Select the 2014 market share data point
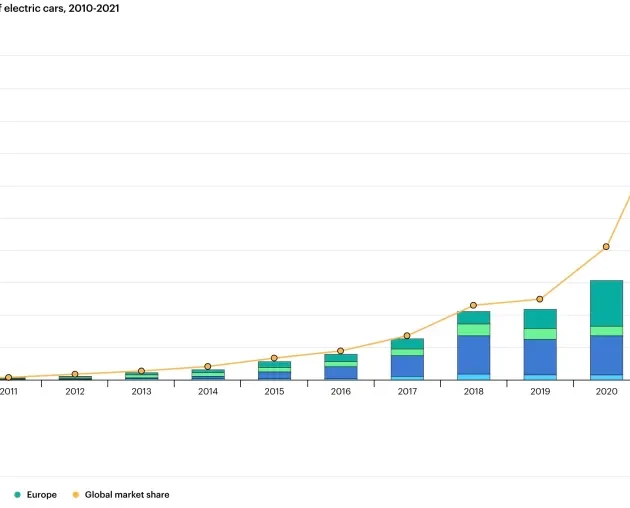 point(208,367)
